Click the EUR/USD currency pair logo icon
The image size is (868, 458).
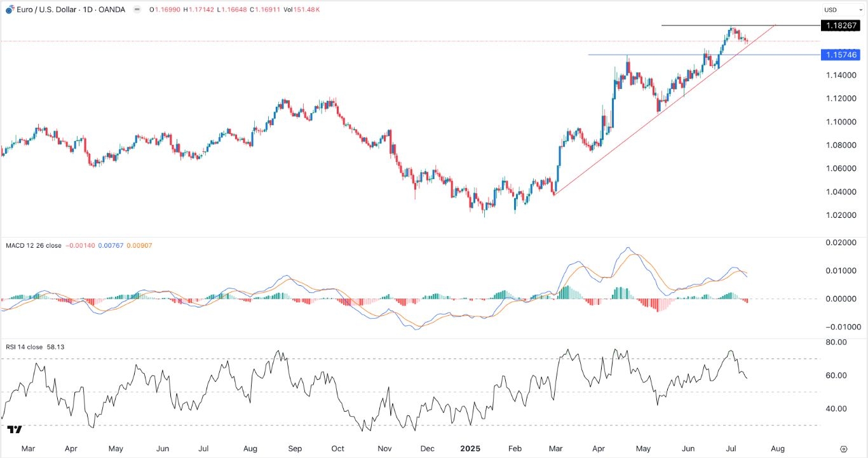click(10, 10)
